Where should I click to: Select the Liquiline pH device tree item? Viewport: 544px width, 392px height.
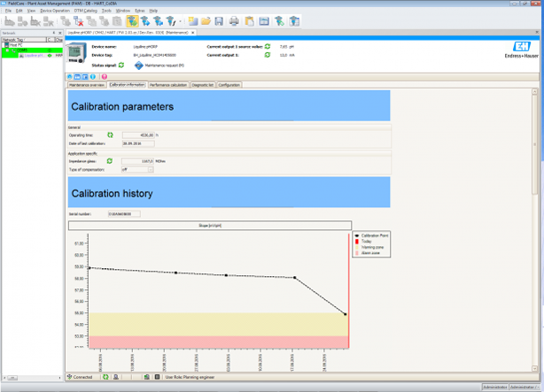[x=34, y=56]
